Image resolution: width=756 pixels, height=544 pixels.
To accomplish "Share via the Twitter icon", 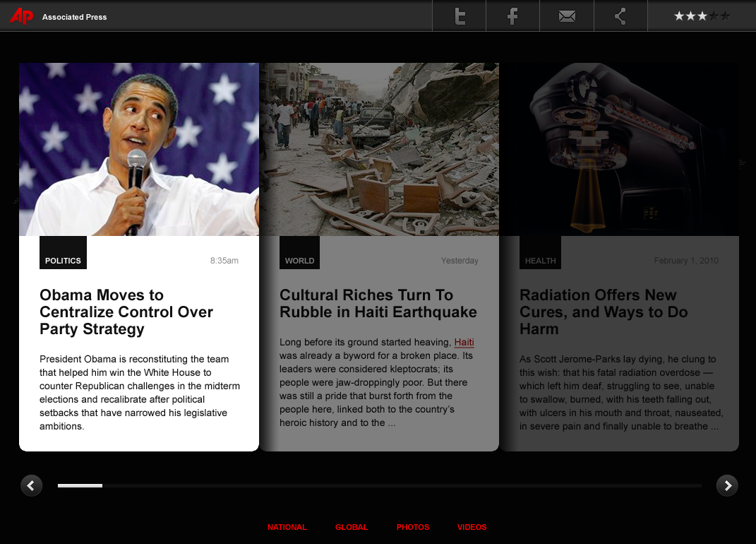I will pyautogui.click(x=460, y=16).
